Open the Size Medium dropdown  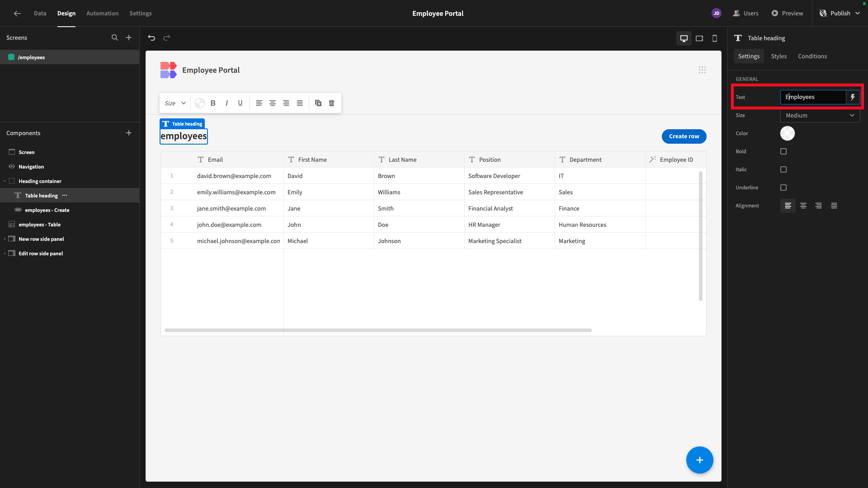tap(820, 116)
